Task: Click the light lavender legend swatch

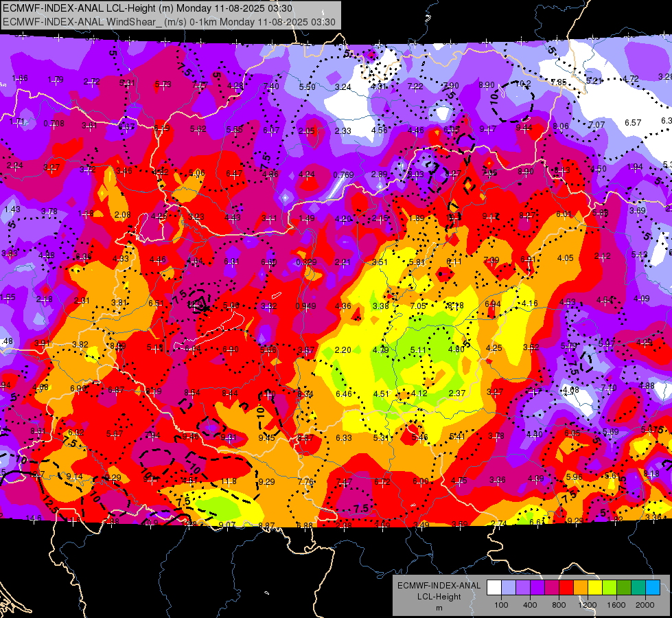Action: 509,587
